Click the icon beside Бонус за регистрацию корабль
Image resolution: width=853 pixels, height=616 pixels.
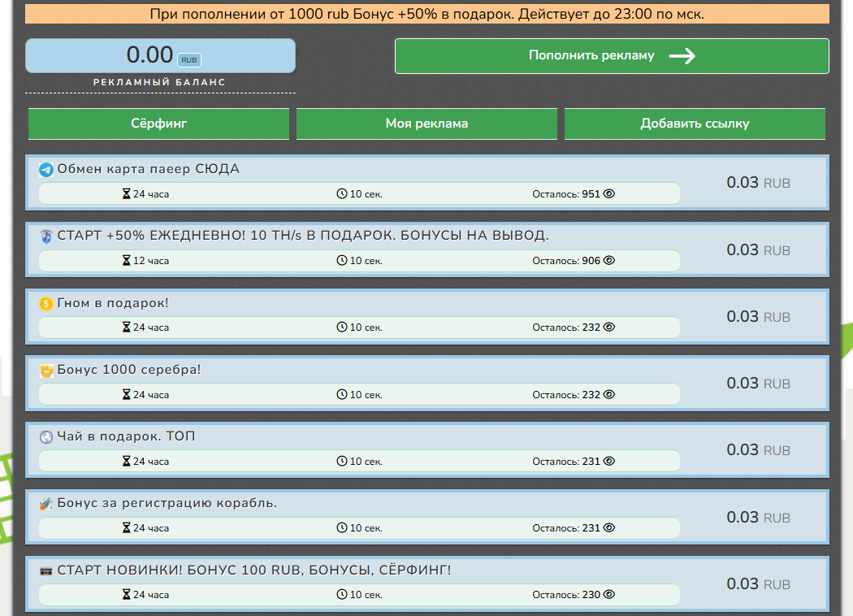pyautogui.click(x=46, y=504)
